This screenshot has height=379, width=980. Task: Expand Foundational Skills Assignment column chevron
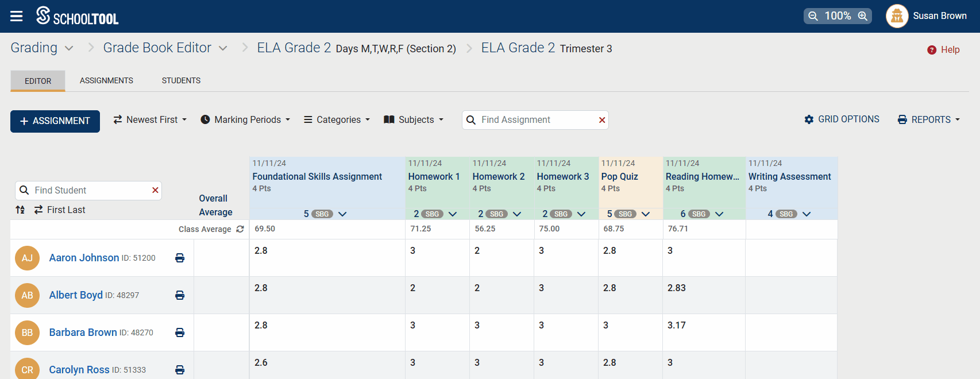coord(342,214)
